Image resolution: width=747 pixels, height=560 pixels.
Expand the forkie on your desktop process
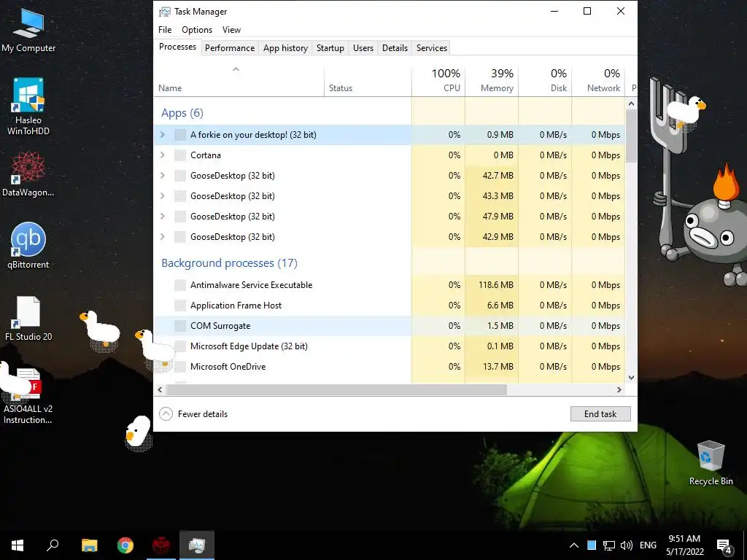pos(163,135)
